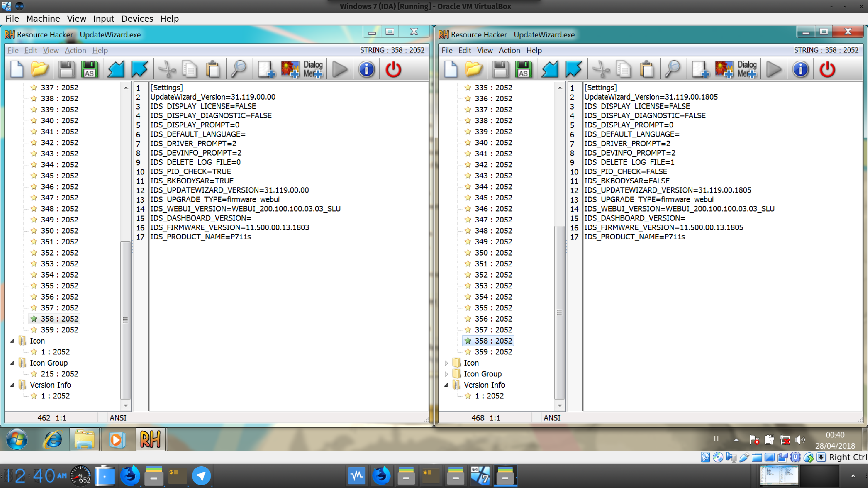Select 358 : 2052 in left tree

tap(54, 319)
